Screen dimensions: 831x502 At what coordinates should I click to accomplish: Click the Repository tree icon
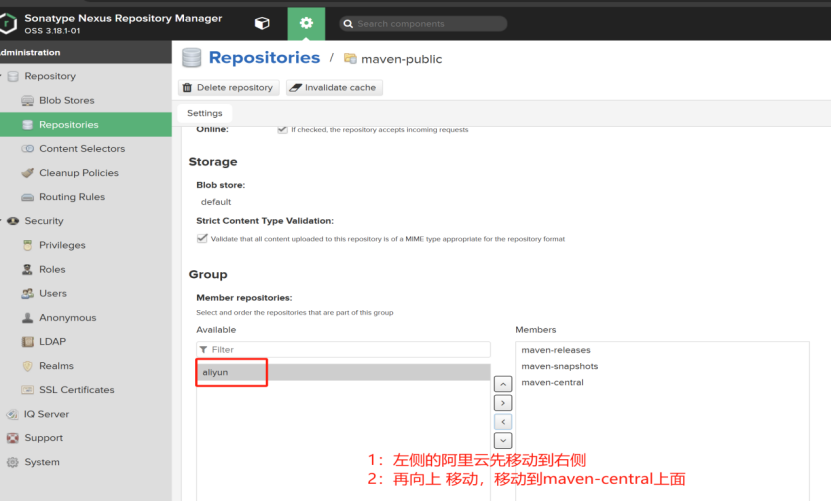tap(13, 76)
